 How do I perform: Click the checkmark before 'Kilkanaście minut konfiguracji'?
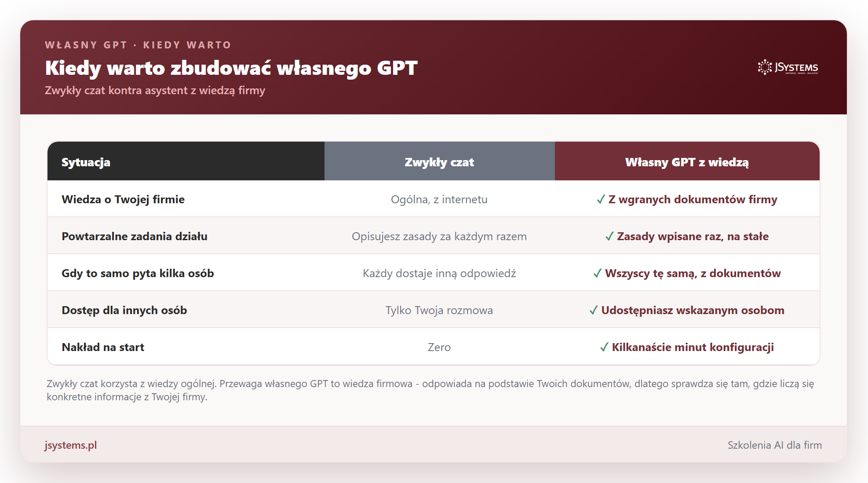click(604, 348)
